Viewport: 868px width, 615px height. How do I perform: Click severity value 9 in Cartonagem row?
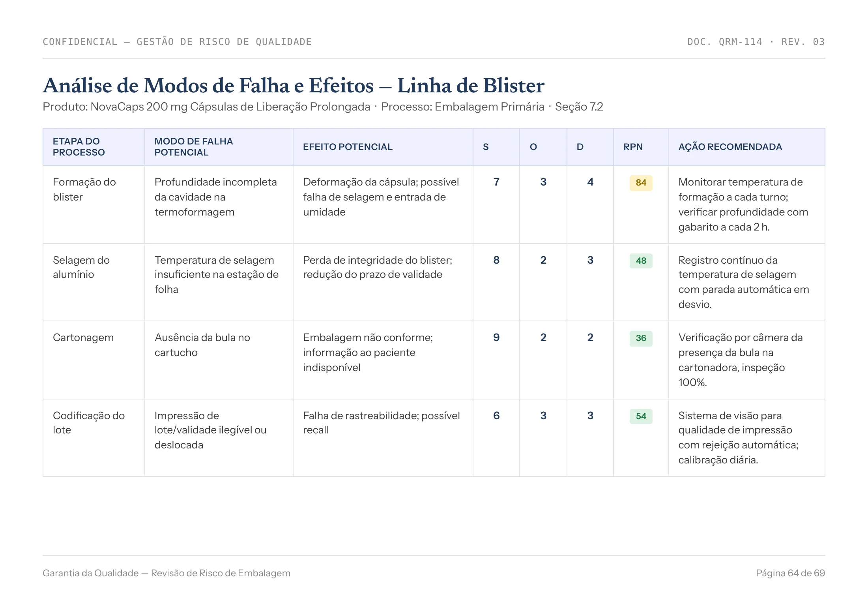[496, 337]
